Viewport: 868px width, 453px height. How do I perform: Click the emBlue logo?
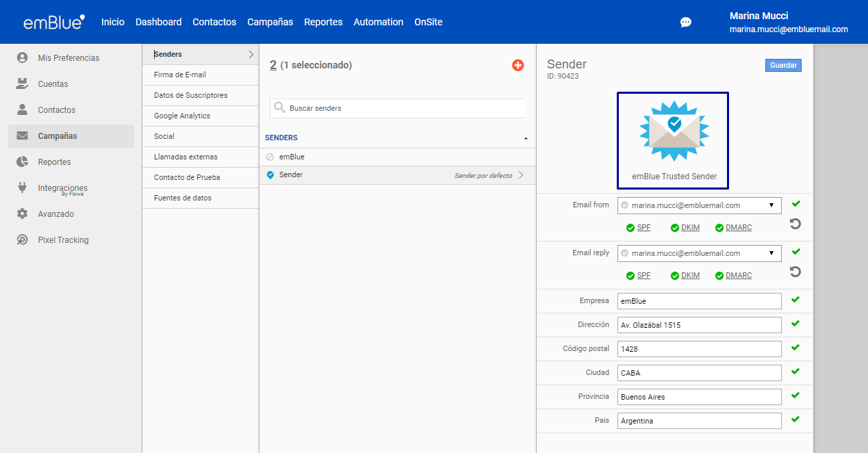click(x=54, y=22)
